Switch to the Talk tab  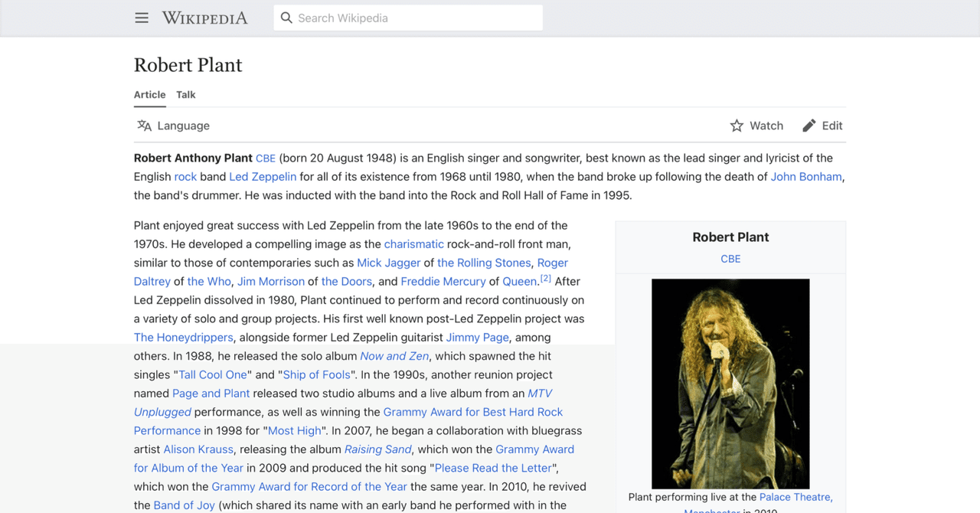tap(185, 94)
